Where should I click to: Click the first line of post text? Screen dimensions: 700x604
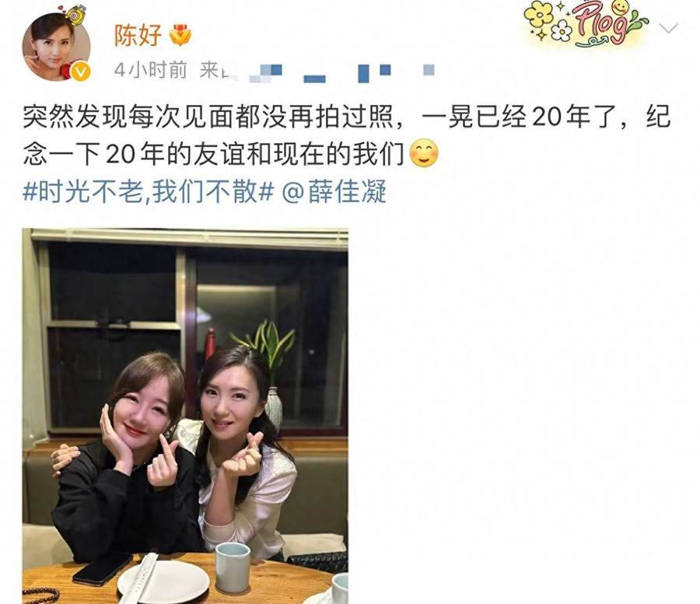click(346, 117)
